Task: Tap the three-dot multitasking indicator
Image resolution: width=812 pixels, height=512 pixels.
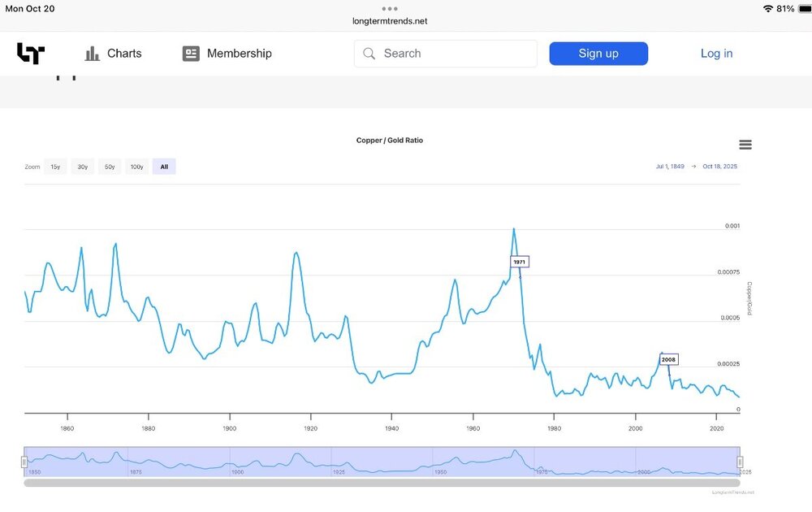Action: (390, 9)
